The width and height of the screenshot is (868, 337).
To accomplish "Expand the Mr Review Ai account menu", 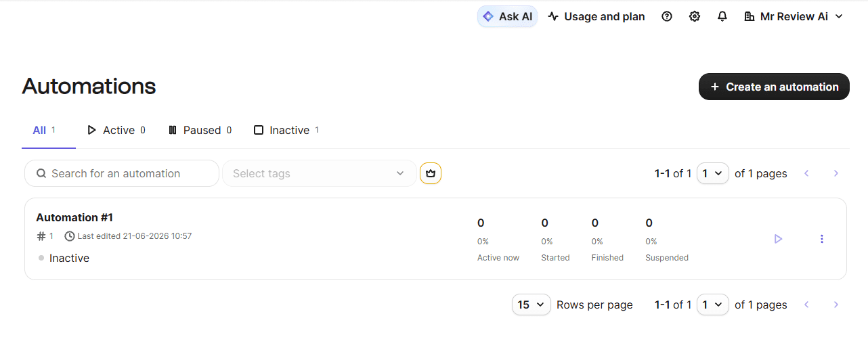I will pyautogui.click(x=794, y=16).
